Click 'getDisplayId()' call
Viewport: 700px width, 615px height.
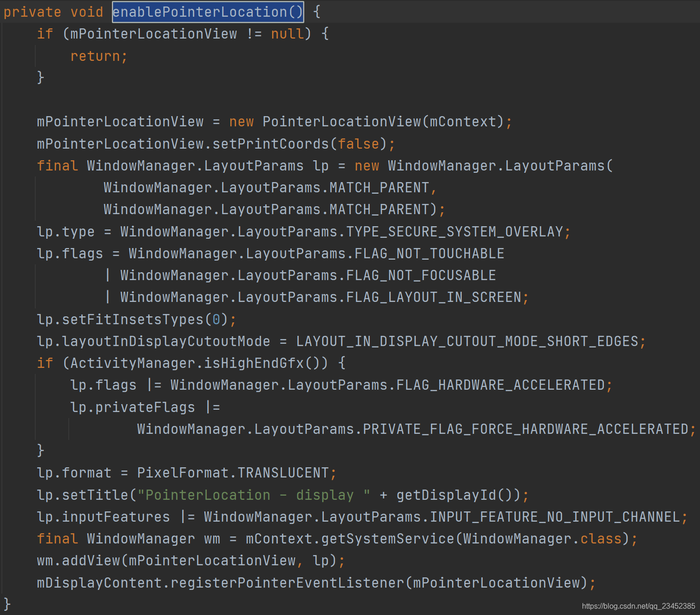pos(454,495)
